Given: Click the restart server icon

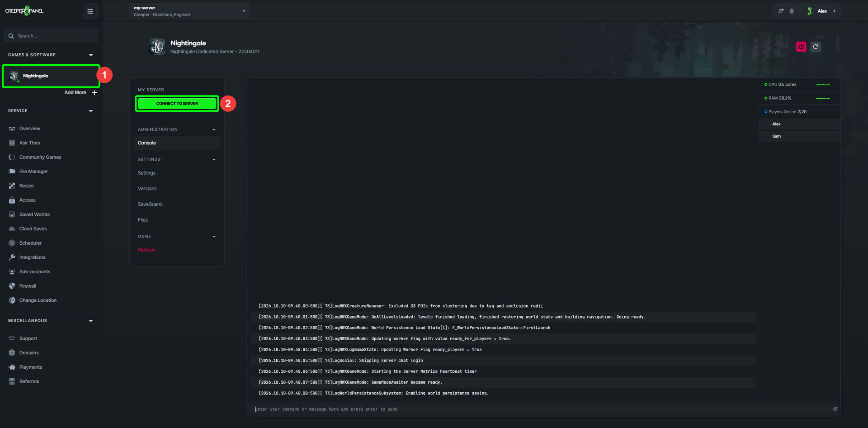Looking at the screenshot, I should point(816,47).
